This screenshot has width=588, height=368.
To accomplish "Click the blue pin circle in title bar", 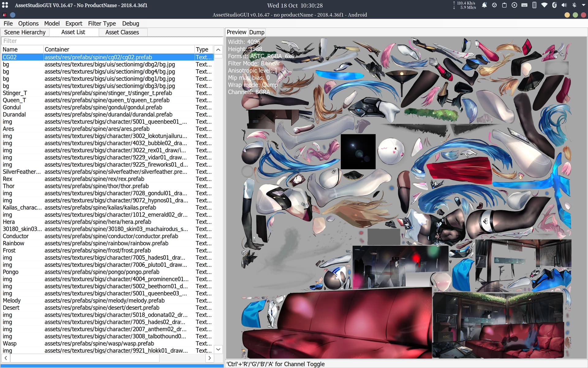I will pos(13,15).
